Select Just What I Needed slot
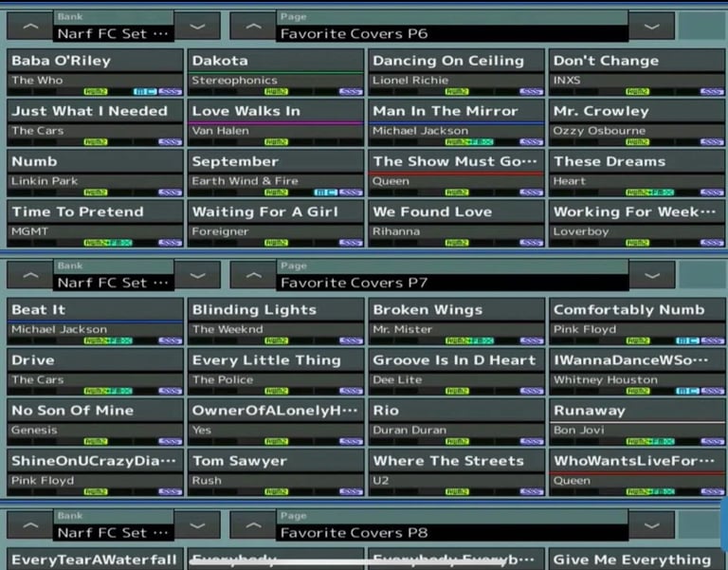 click(95, 123)
